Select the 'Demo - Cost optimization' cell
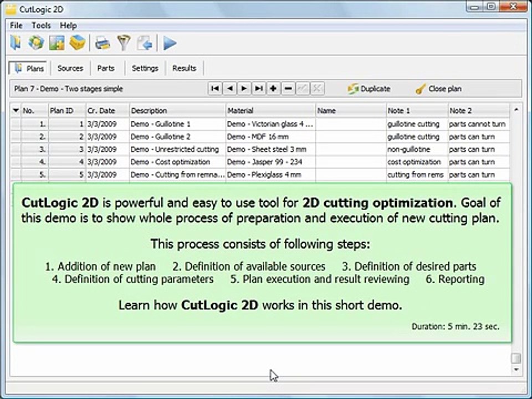This screenshot has width=532, height=399. (x=177, y=162)
